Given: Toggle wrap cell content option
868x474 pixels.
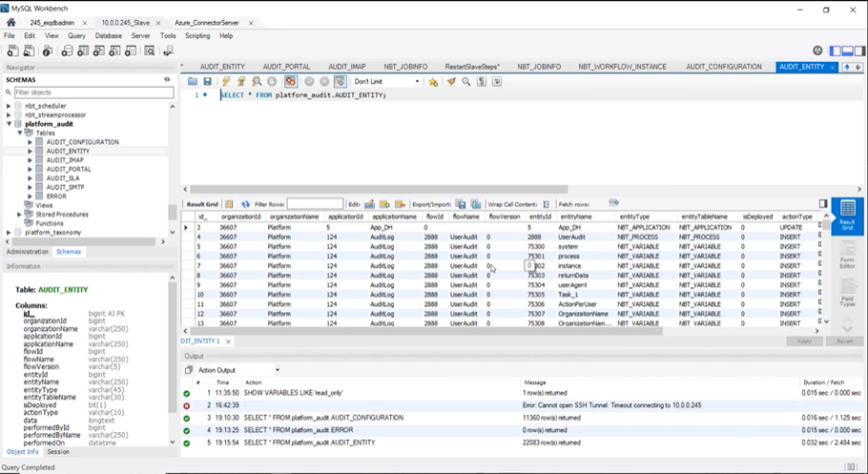Looking at the screenshot, I should pos(546,204).
